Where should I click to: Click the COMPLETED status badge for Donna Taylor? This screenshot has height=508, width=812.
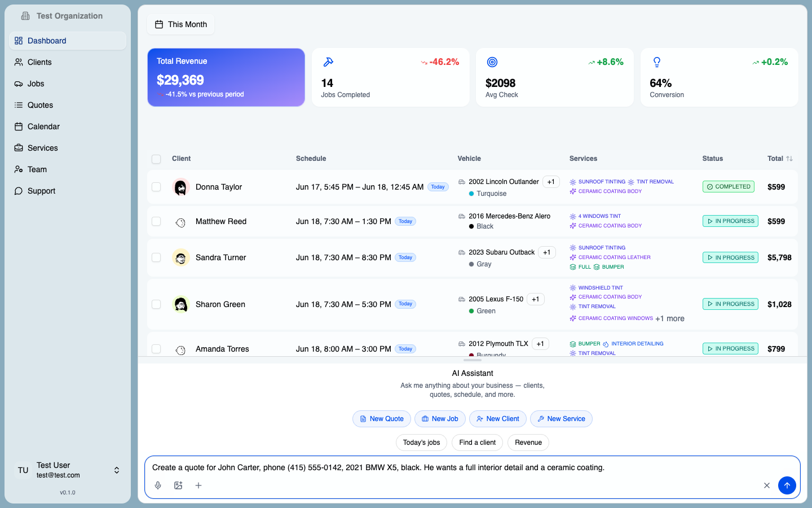tap(728, 186)
